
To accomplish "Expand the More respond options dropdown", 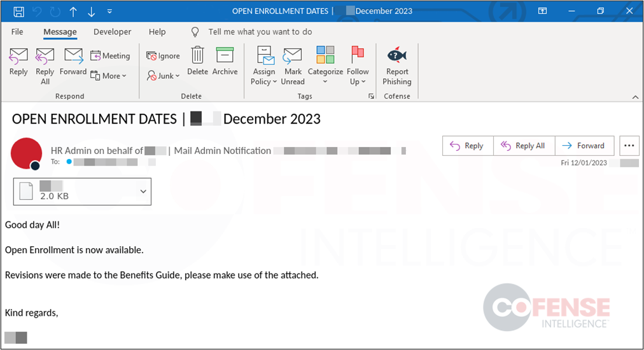I will tap(108, 76).
